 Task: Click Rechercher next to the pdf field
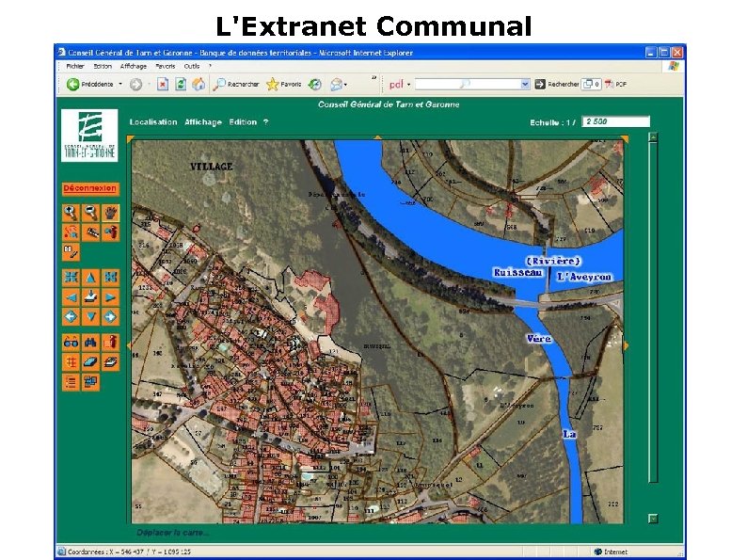coord(556,85)
